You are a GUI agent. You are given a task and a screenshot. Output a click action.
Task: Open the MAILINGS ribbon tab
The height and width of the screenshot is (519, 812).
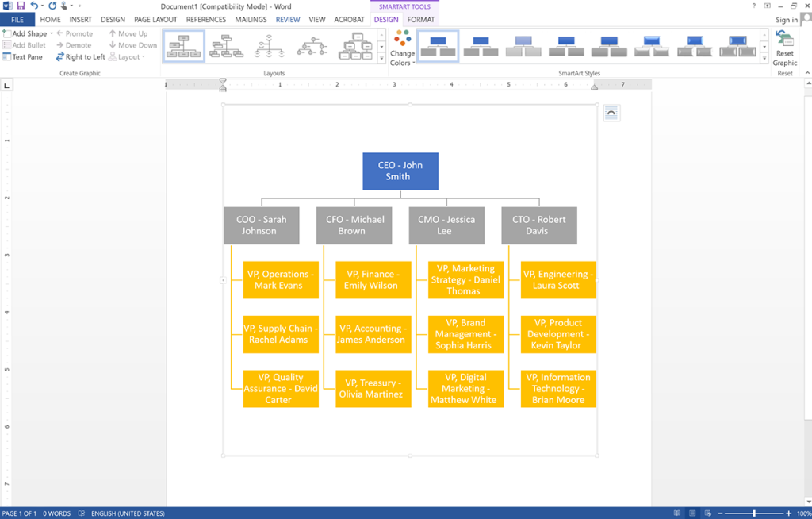(x=250, y=19)
